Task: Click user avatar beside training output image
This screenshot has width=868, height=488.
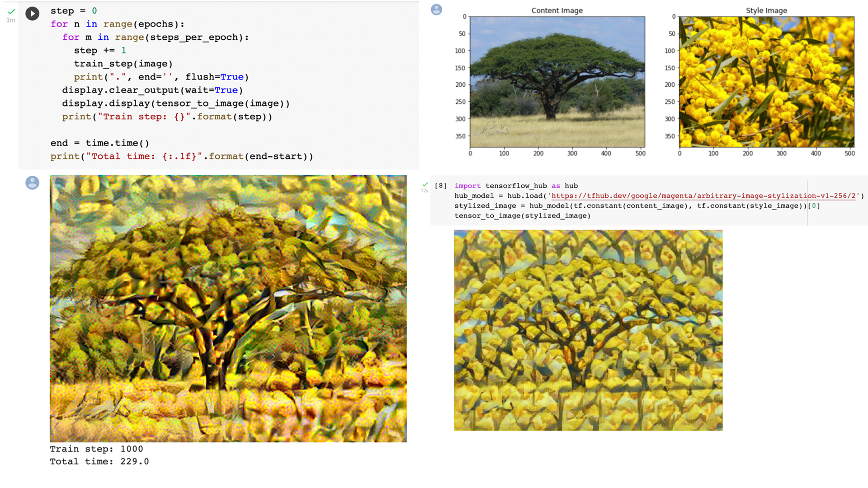Action: pyautogui.click(x=32, y=183)
